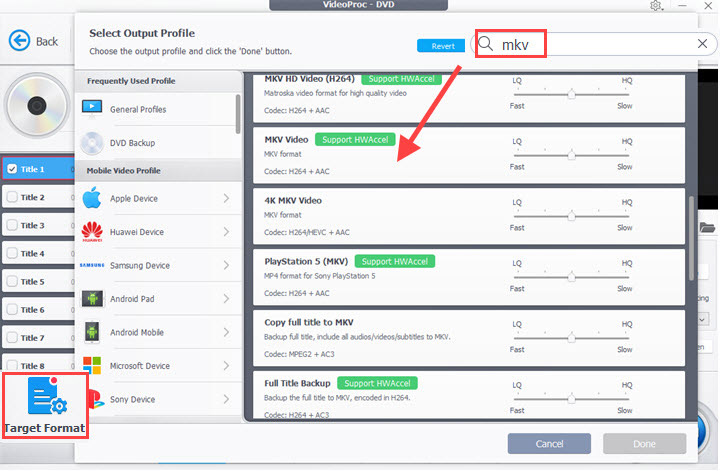Adjust 4K MKV Video quality slider
The image size is (720, 471).
(571, 216)
